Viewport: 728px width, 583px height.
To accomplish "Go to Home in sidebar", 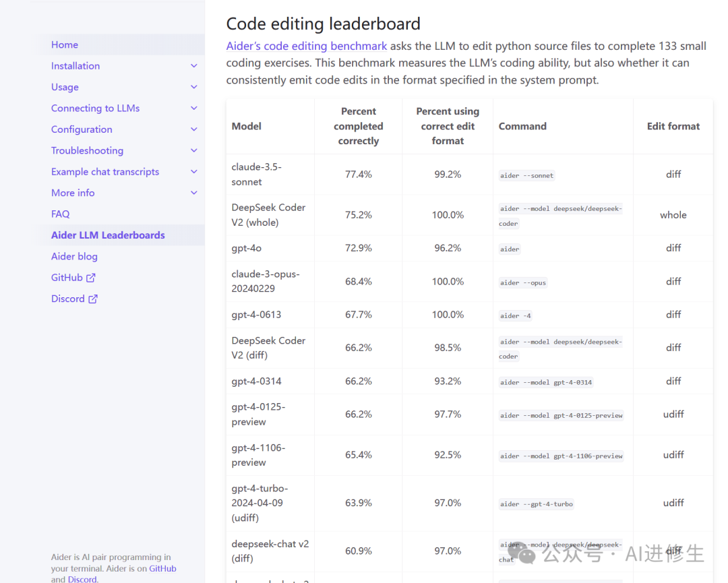I will point(65,44).
